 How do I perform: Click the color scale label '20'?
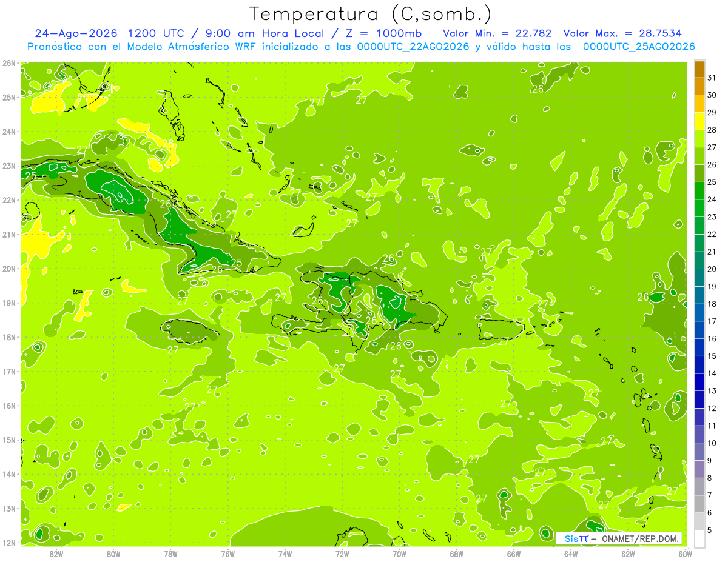pyautogui.click(x=712, y=269)
